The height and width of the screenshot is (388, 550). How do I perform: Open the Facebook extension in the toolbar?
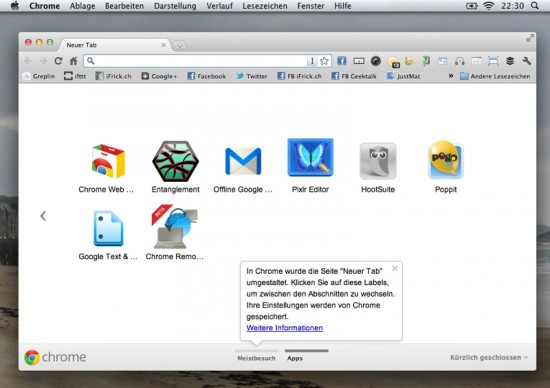(342, 61)
